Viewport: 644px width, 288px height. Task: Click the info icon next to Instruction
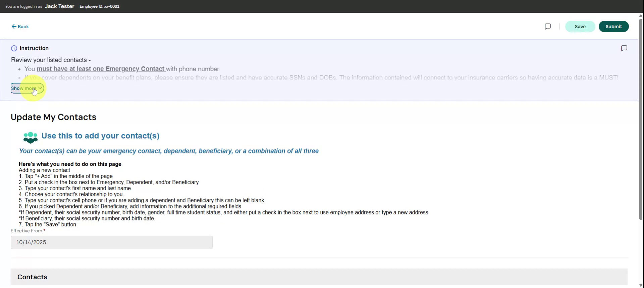pos(14,48)
